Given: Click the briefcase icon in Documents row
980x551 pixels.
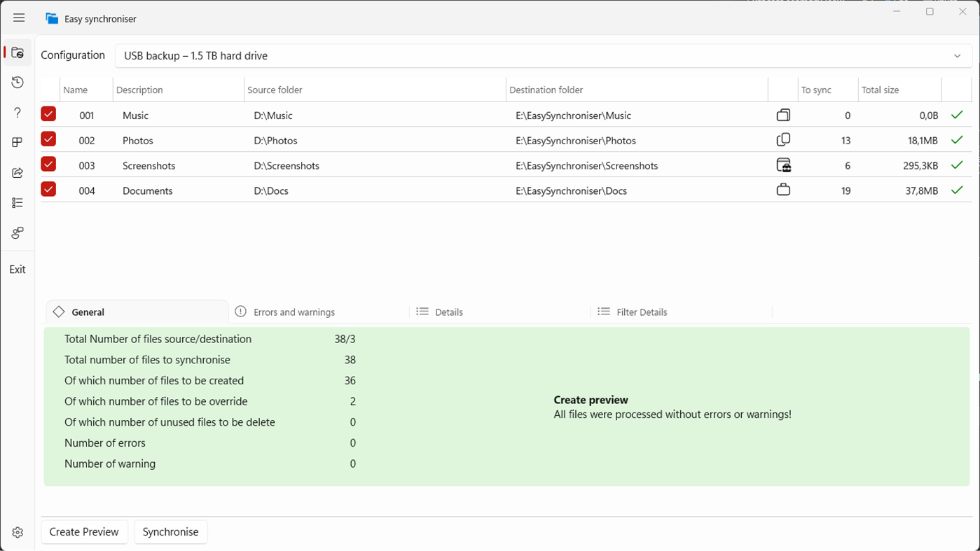Looking at the screenshot, I should point(783,190).
